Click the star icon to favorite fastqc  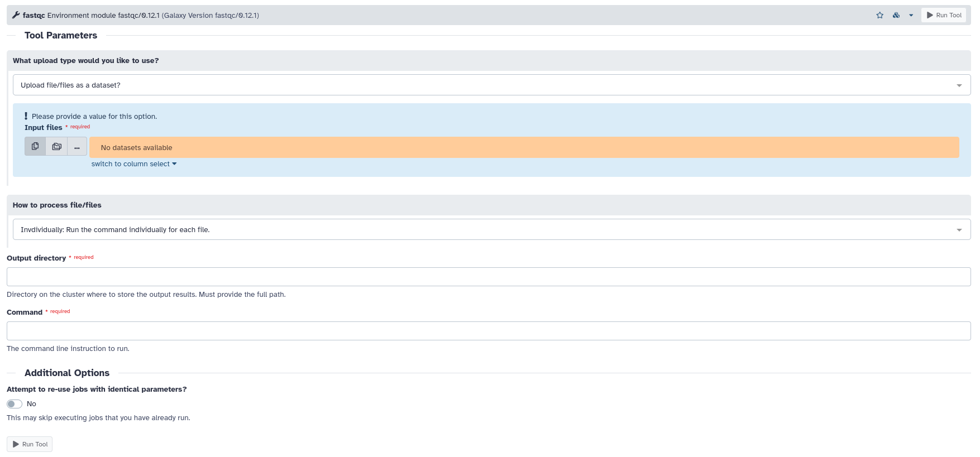[x=879, y=15]
